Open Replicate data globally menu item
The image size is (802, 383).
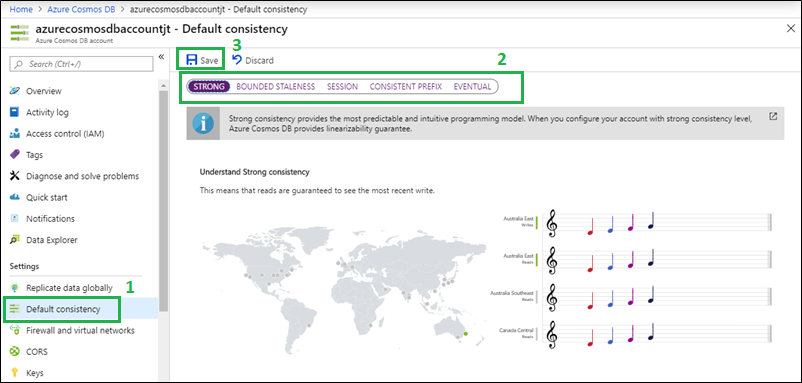point(69,288)
